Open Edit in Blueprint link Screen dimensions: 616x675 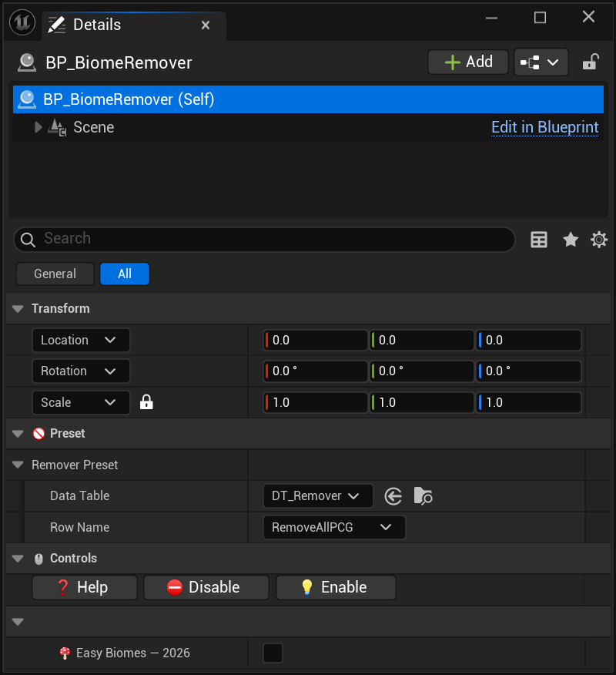544,127
